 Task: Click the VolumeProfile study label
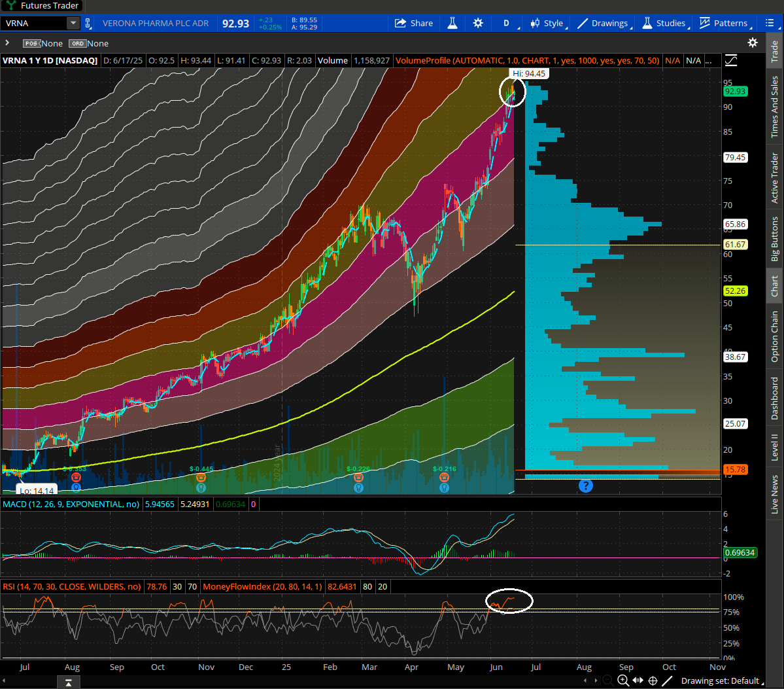527,61
